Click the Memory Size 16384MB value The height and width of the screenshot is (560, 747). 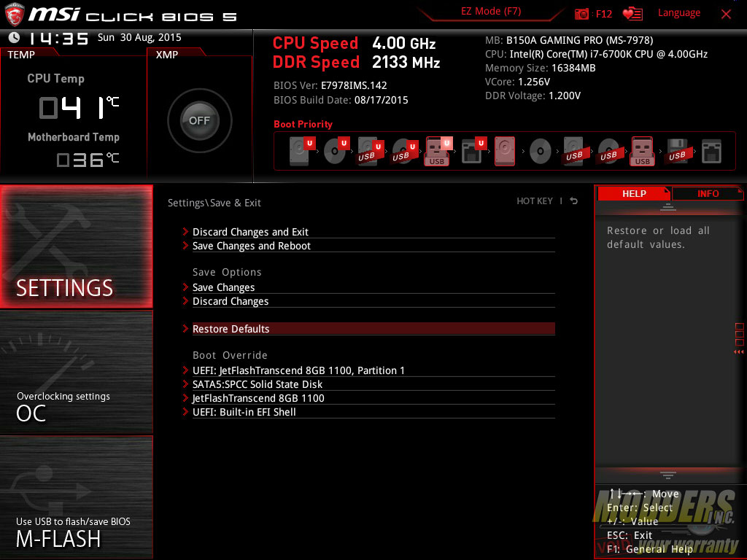[x=573, y=68]
